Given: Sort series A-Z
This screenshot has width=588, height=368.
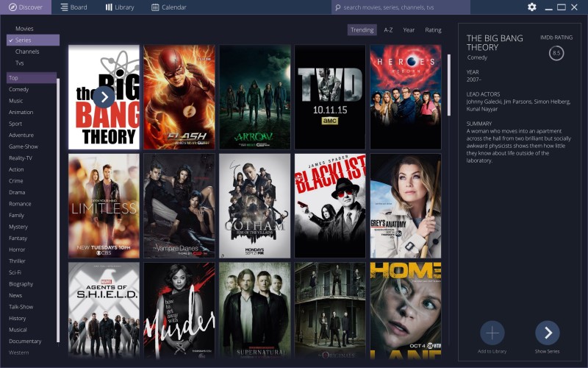Looking at the screenshot, I should [x=388, y=30].
